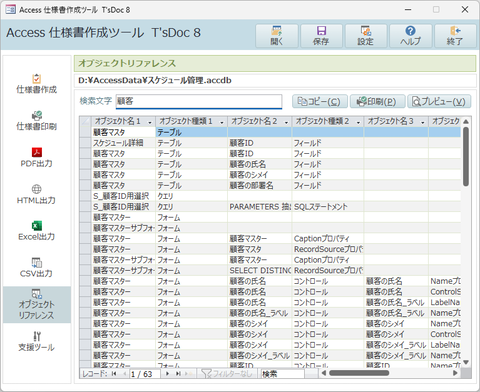Click the grid's scroll up arrow

(x=466, y=121)
